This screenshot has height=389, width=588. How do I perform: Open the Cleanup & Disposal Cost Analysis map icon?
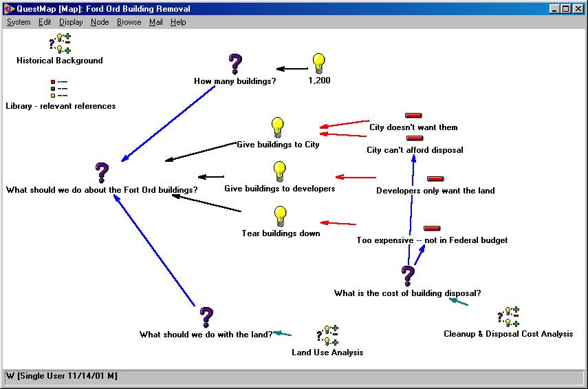click(x=508, y=317)
